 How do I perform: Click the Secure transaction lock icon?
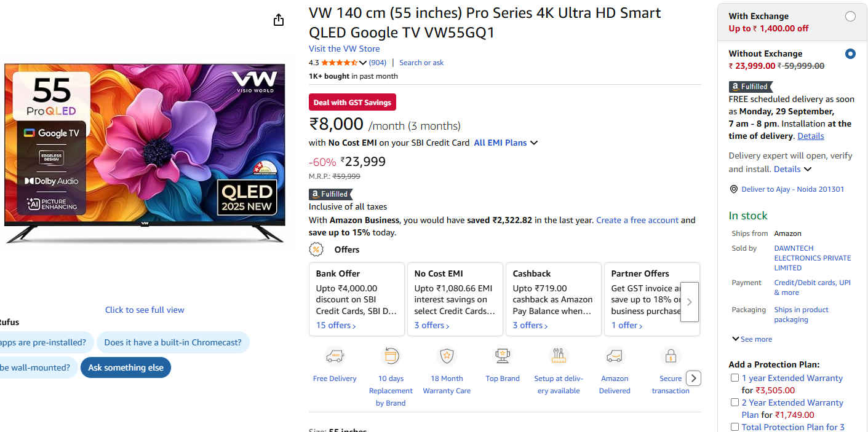671,356
